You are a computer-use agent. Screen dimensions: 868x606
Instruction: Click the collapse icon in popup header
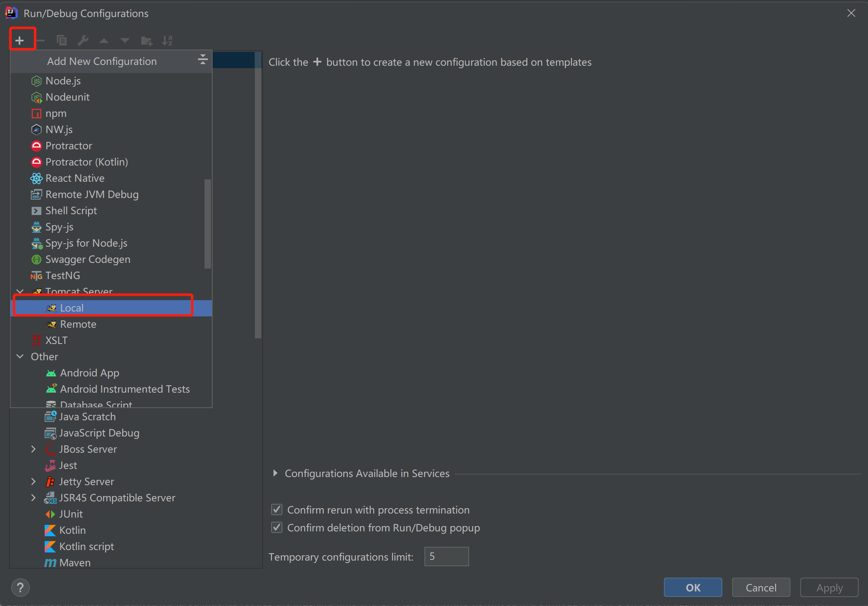point(202,60)
